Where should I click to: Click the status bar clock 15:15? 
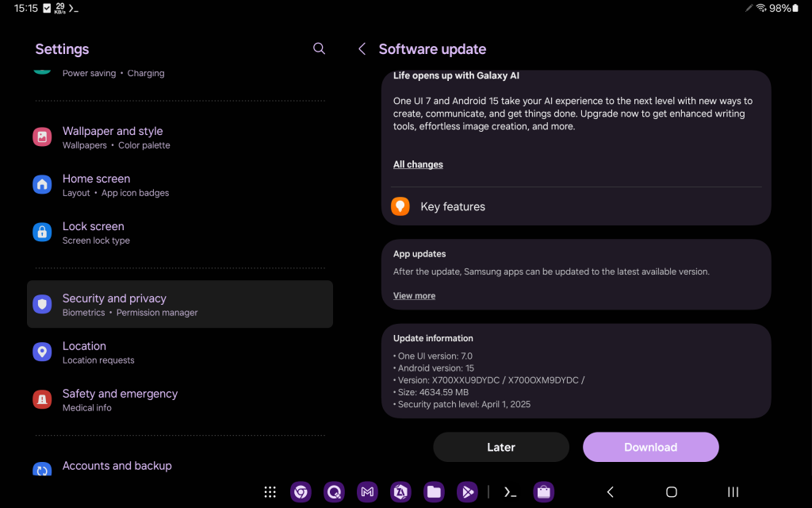26,8
